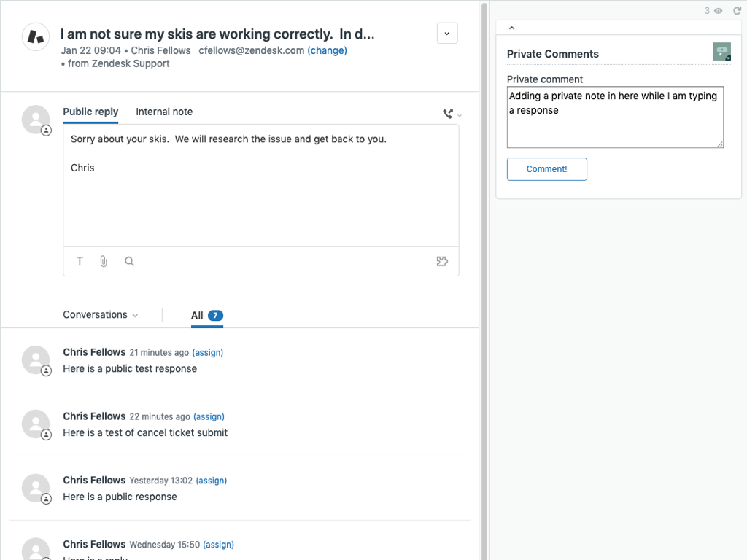This screenshot has height=560, width=747.
Task: Click Chris Fellows avatar on the latest reply
Action: [x=36, y=359]
